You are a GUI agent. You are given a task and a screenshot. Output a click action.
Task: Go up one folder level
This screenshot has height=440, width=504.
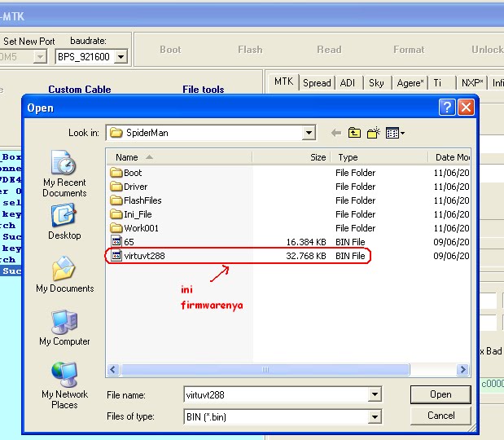point(354,133)
